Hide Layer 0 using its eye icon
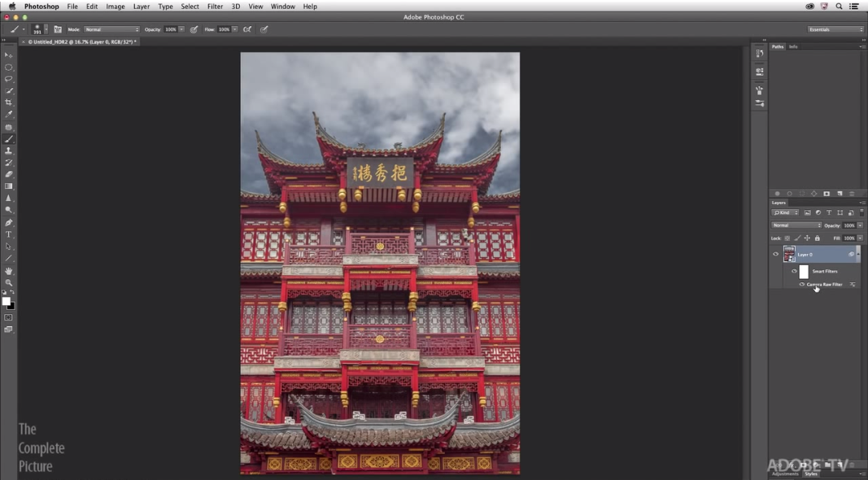Image resolution: width=868 pixels, height=480 pixels. [x=775, y=255]
